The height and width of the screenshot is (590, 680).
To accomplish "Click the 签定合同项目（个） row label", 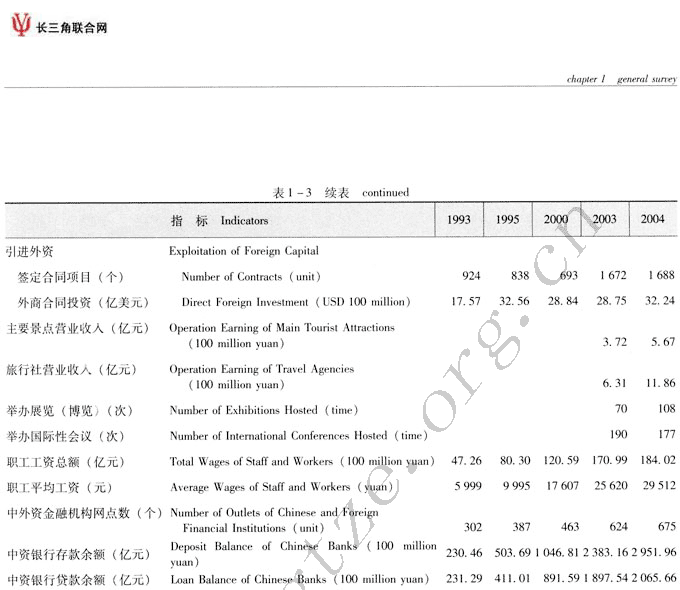I will pyautogui.click(x=71, y=277).
